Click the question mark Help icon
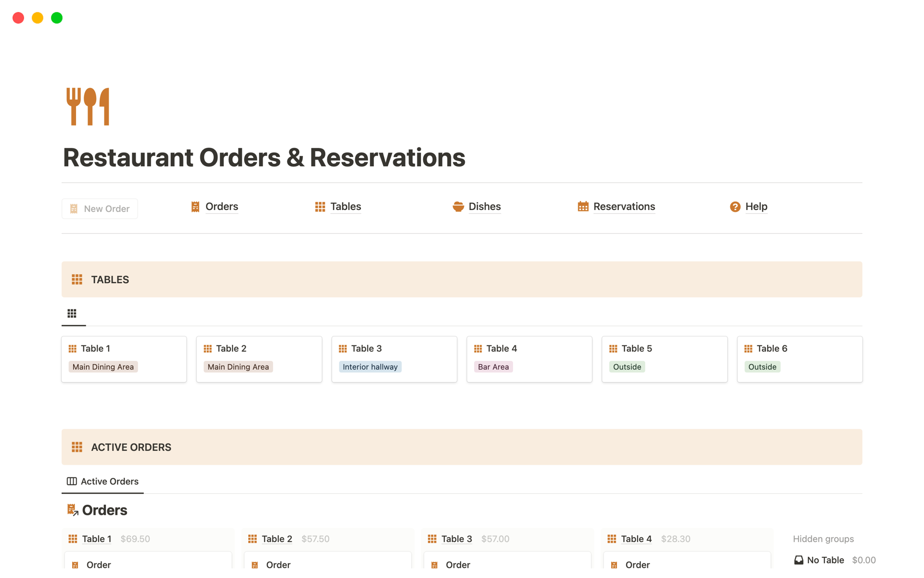924x578 pixels. coord(735,206)
